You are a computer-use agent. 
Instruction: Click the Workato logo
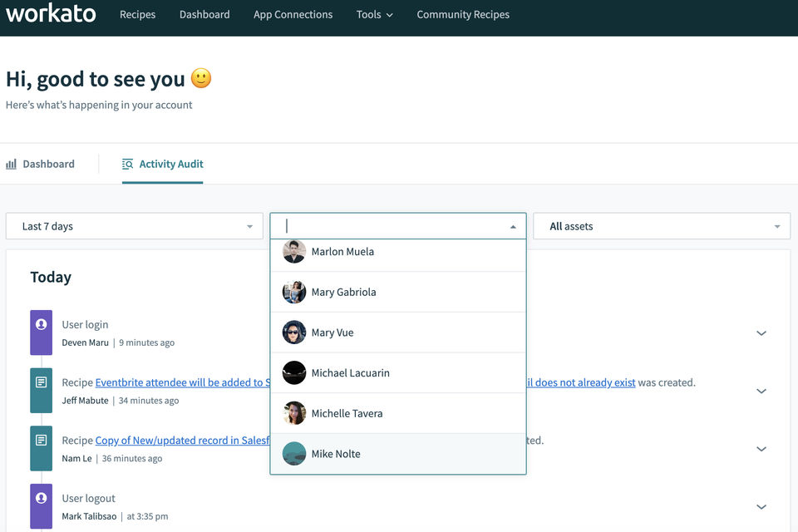(x=51, y=13)
